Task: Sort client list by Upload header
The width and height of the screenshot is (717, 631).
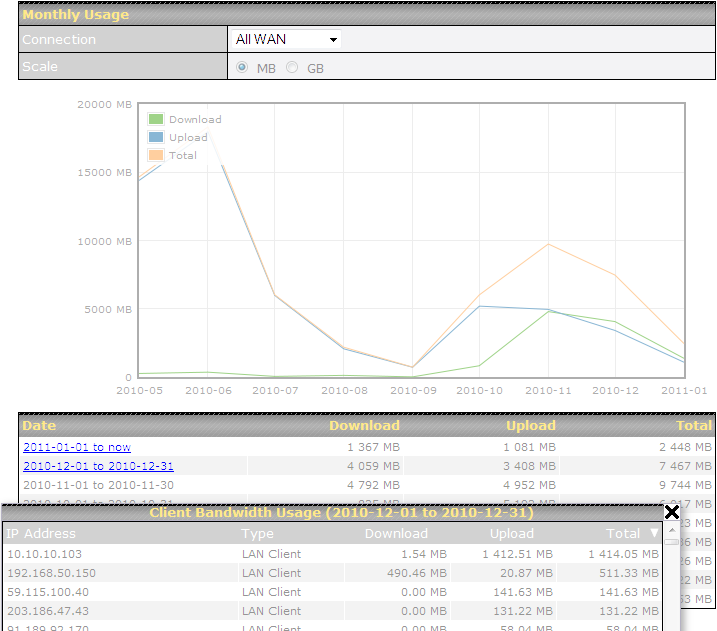Action: 512,534
